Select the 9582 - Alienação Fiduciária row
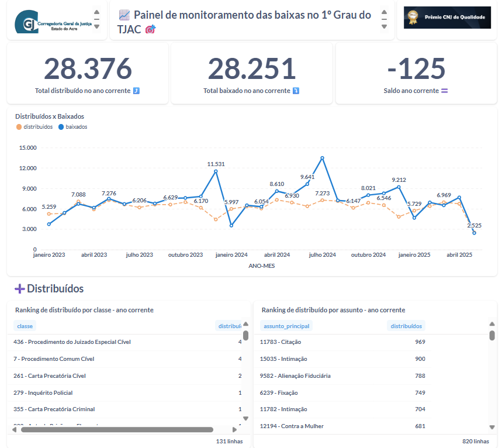Screen dimensions: 502x448 [x=295, y=375]
